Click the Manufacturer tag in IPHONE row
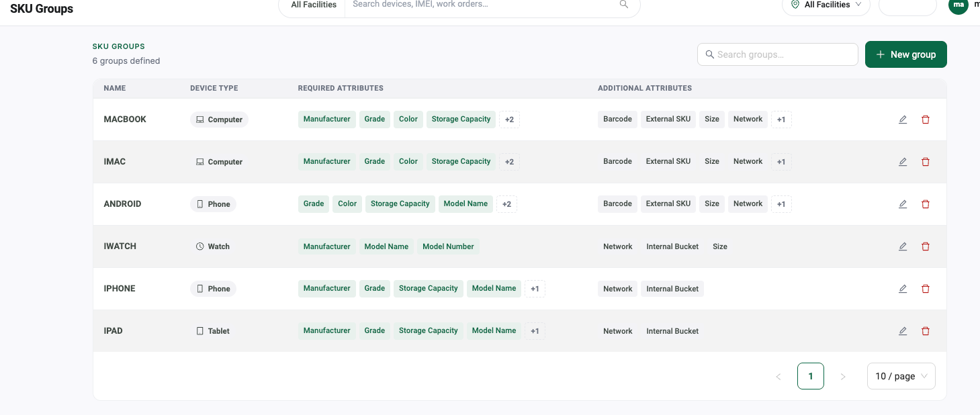 [x=327, y=288]
